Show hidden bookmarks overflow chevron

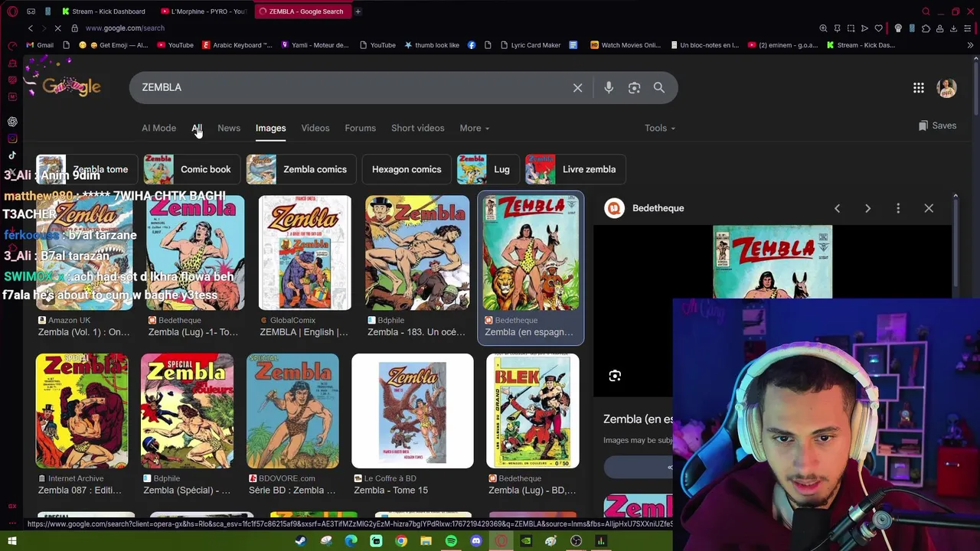970,45
